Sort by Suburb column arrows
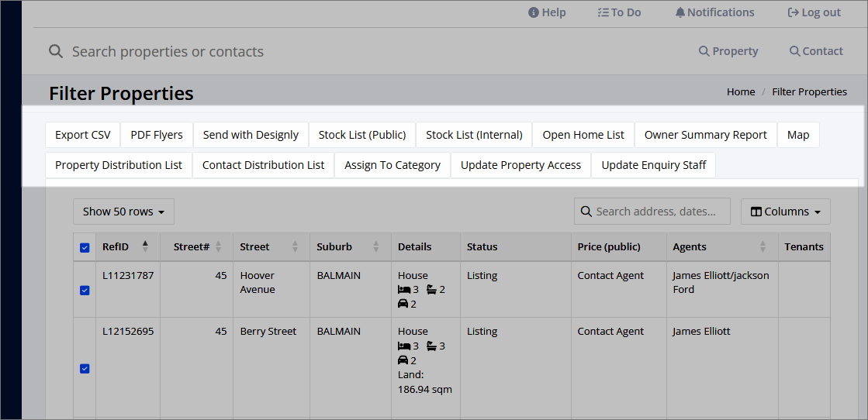Screen dimensions: 868x420 point(376,246)
